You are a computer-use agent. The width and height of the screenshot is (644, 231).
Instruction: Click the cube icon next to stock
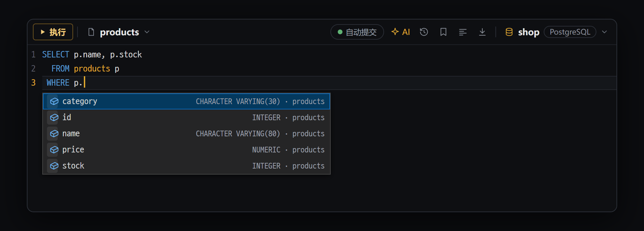(x=54, y=166)
